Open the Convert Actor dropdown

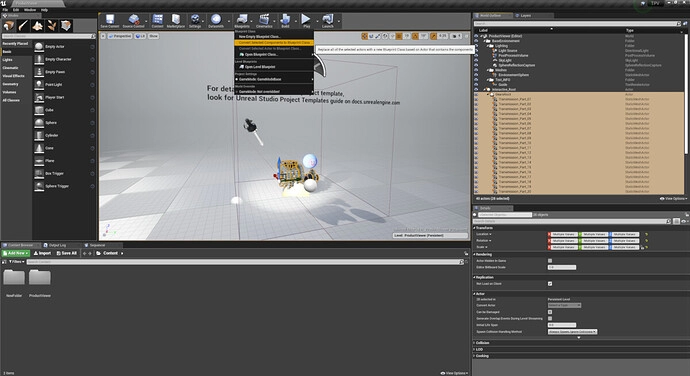[x=565, y=305]
